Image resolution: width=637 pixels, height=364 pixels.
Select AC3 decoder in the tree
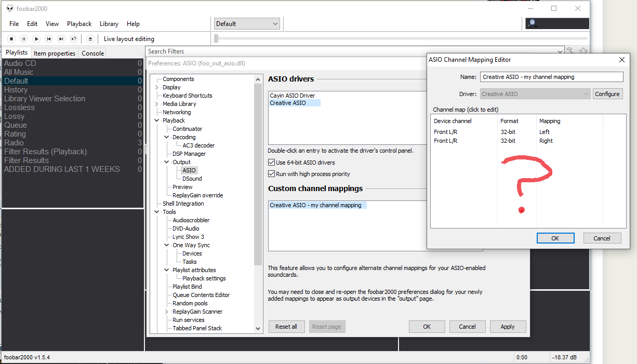point(198,145)
